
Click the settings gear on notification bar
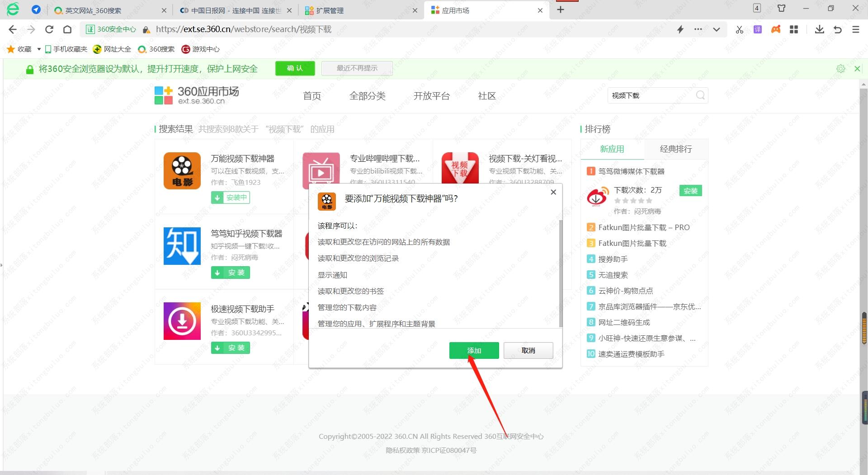pos(840,69)
